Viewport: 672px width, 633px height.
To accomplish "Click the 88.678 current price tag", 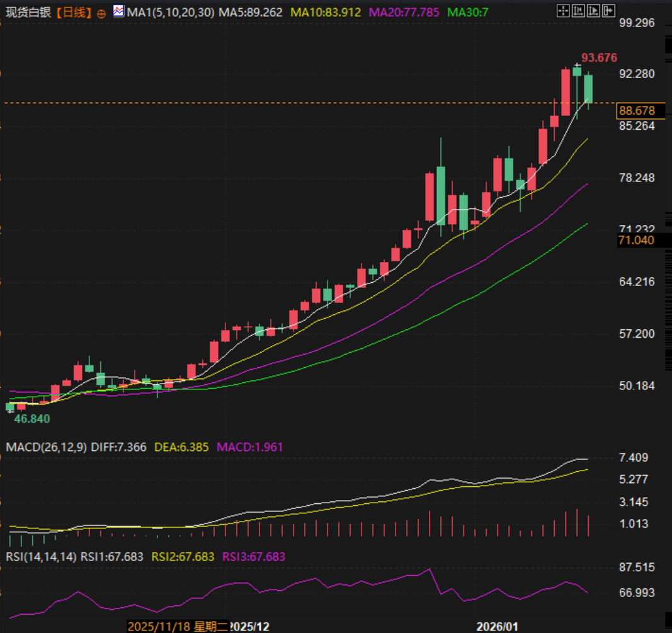I will tap(637, 111).
